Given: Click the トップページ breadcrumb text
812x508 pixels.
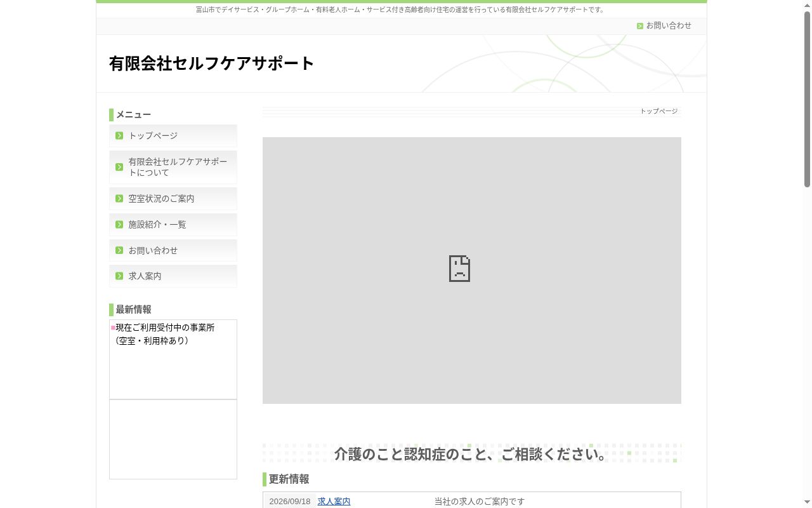Looking at the screenshot, I should pos(658,111).
